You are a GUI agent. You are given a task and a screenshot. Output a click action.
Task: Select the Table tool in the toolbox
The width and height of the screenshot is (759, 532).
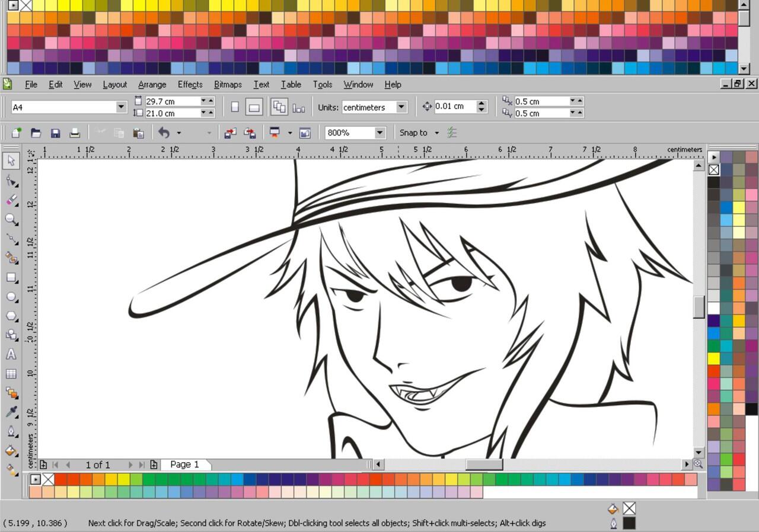(11, 374)
